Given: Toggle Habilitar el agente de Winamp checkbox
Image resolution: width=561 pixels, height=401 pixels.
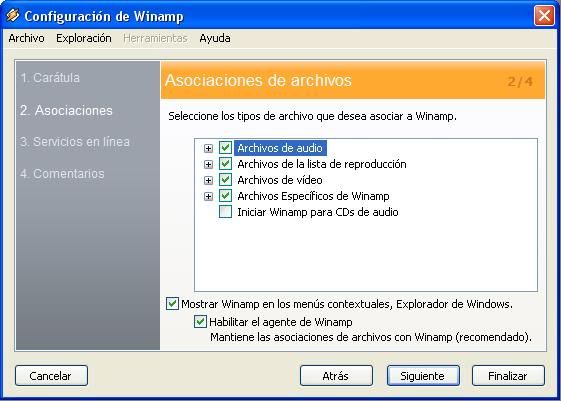Looking at the screenshot, I should pyautogui.click(x=200, y=322).
